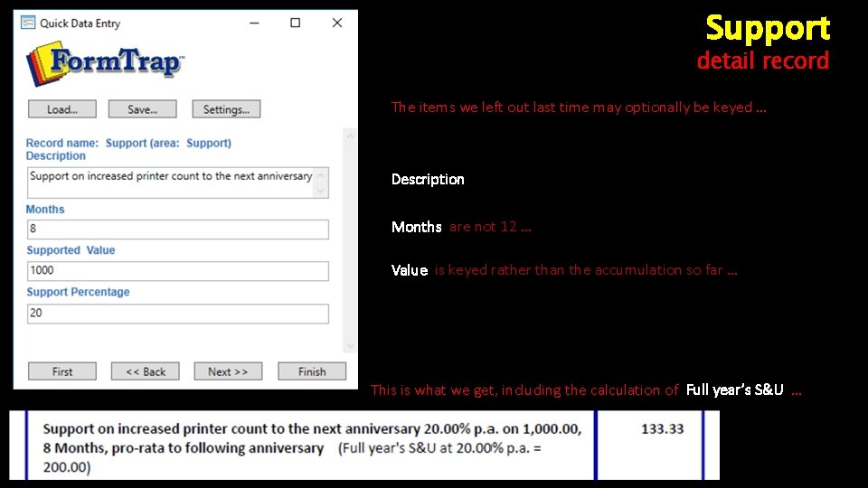
Task: Click the Support Percentage field
Action: (x=178, y=314)
